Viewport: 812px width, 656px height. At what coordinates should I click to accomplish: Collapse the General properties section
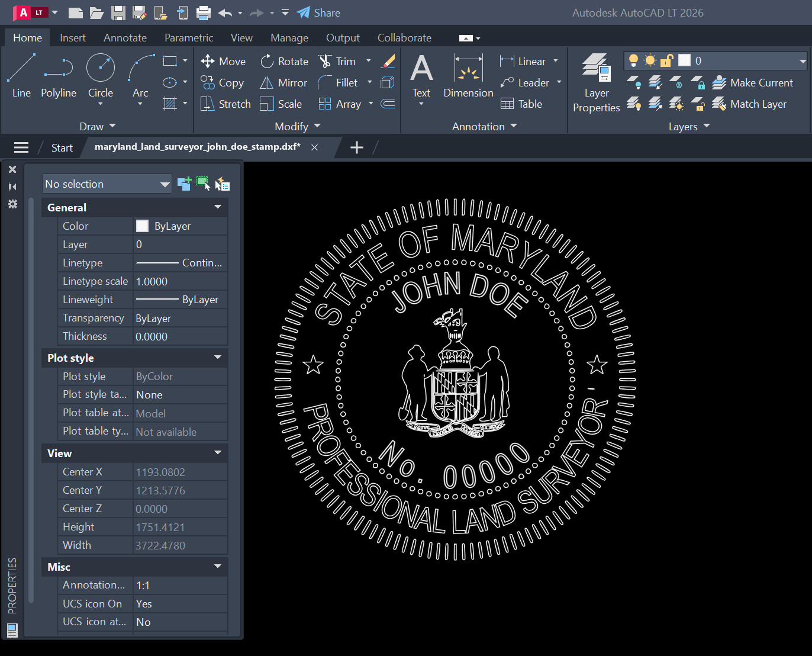point(218,207)
